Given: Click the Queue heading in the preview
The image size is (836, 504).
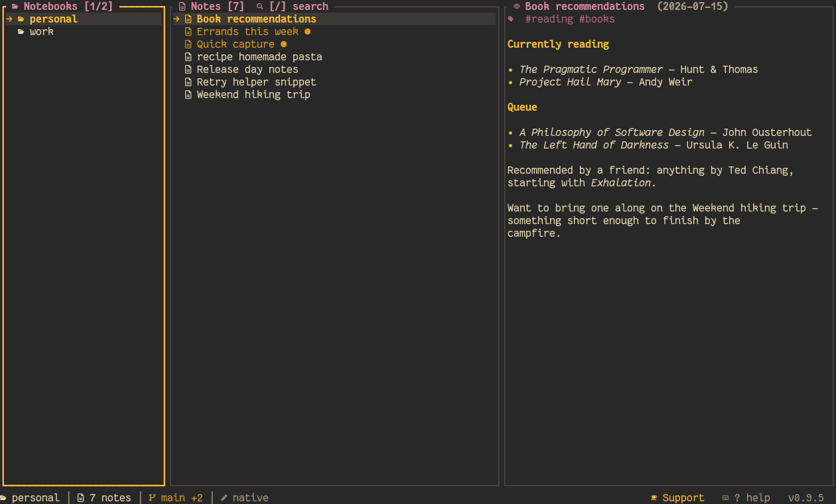Looking at the screenshot, I should tap(522, 107).
